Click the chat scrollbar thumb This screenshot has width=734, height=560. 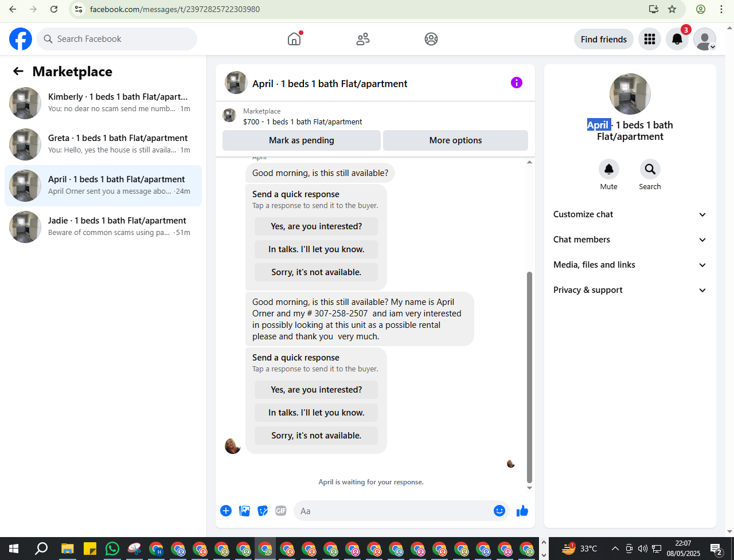(x=529, y=377)
